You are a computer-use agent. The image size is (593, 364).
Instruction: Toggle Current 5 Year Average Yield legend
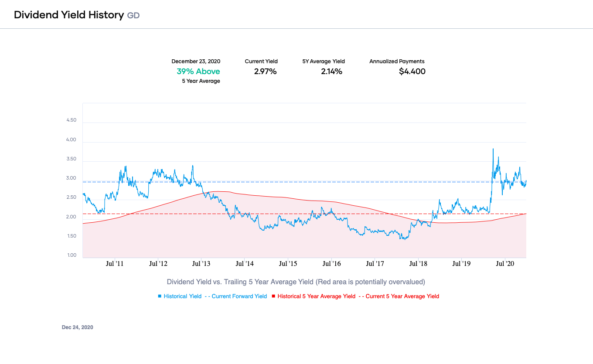(399, 296)
